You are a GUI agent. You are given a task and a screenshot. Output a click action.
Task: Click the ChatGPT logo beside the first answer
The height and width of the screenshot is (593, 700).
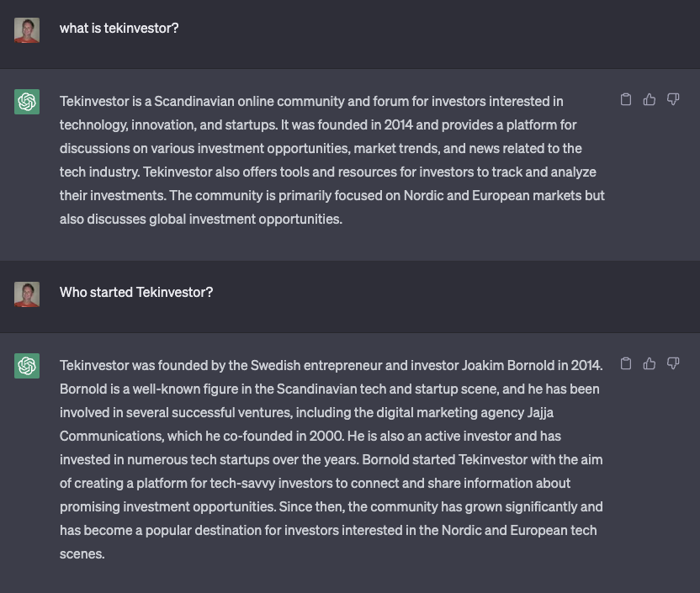pos(27,102)
